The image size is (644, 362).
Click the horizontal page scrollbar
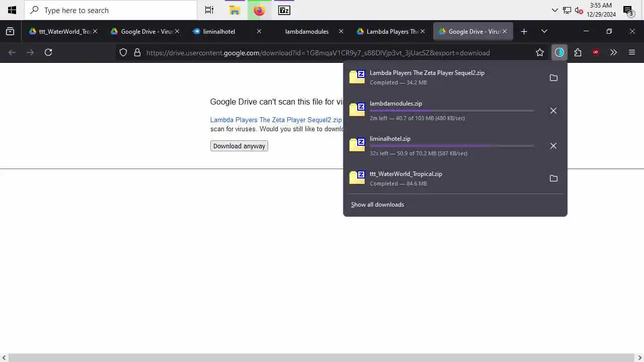pos(322,357)
